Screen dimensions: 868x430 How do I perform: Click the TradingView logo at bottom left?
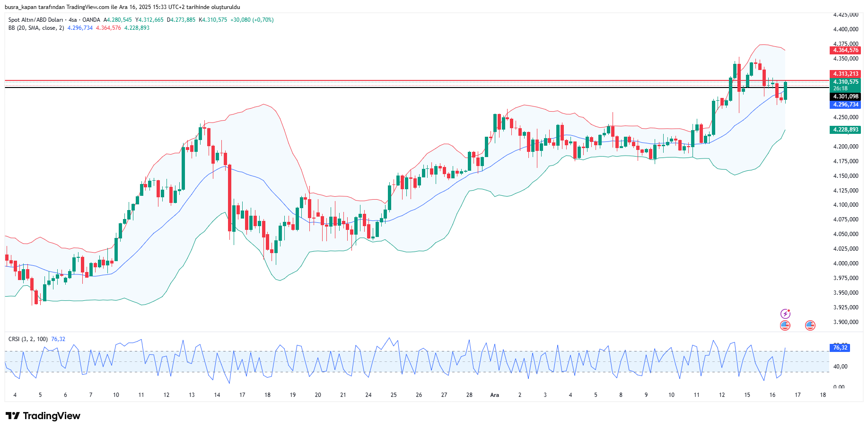tap(43, 416)
